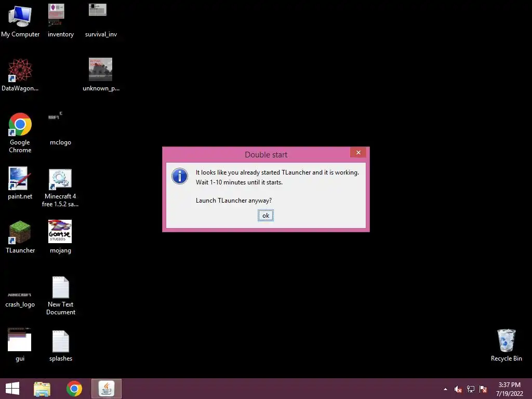The width and height of the screenshot is (532, 399).
Task: Select the gui image file icon
Action: coord(20,345)
